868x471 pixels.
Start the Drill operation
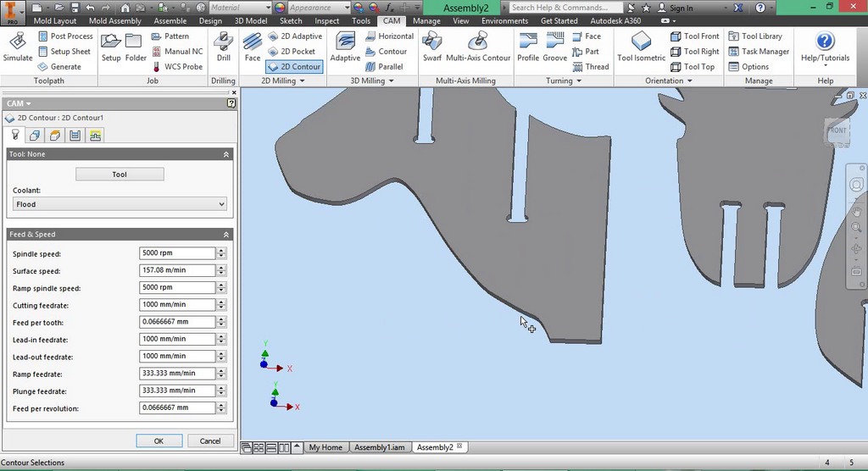click(x=224, y=47)
